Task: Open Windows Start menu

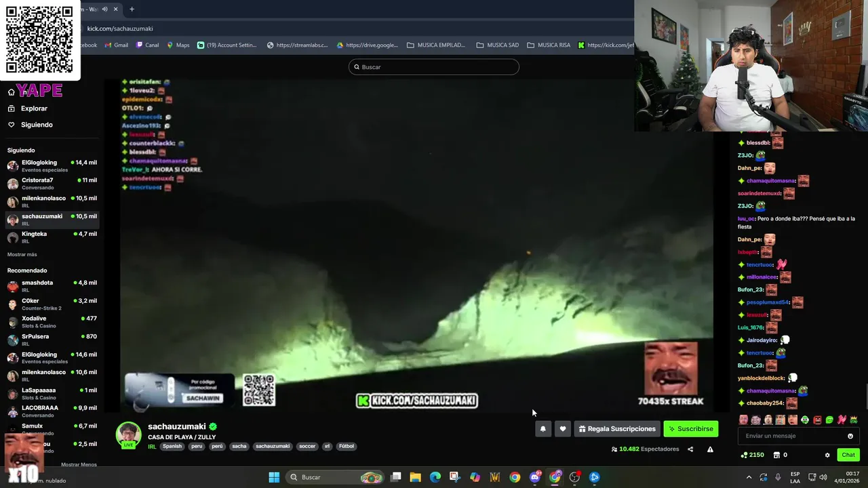Action: coord(274,477)
